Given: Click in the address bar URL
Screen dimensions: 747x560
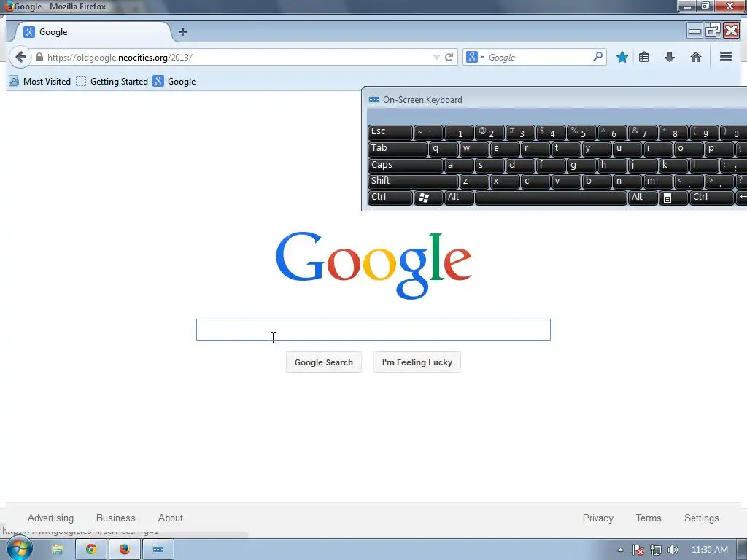Looking at the screenshot, I should (239, 57).
